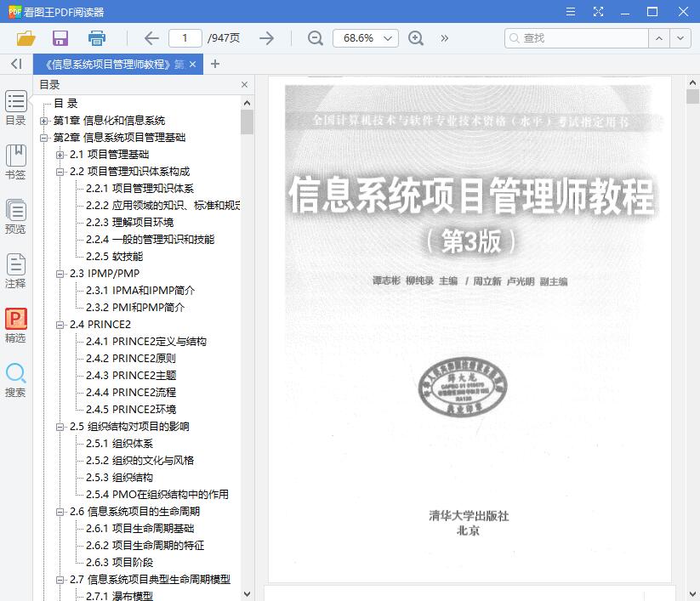The height and width of the screenshot is (601, 700).
Task: Find next search result down arrow
Action: pyautogui.click(x=680, y=38)
